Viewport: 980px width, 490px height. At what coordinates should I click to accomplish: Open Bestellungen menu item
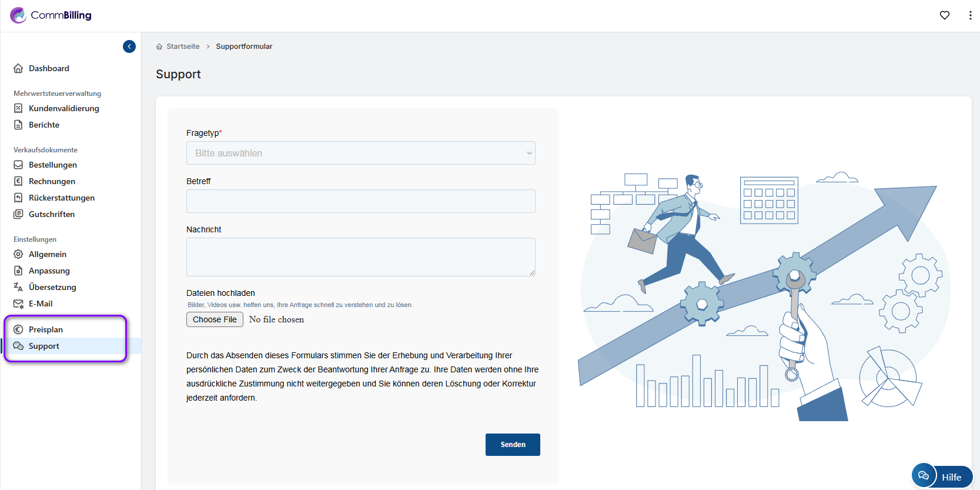(x=53, y=165)
